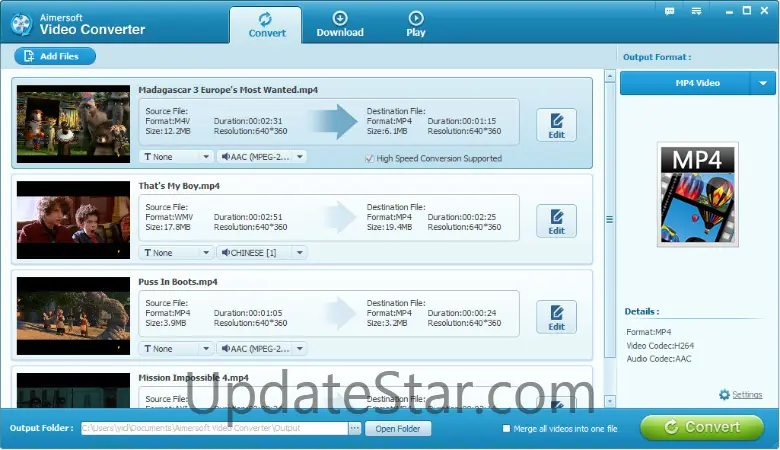Open the Settings link

click(x=747, y=394)
